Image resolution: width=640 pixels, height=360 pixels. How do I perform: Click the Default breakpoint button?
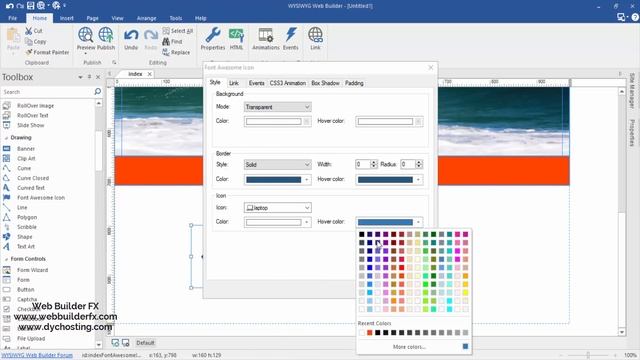click(145, 343)
